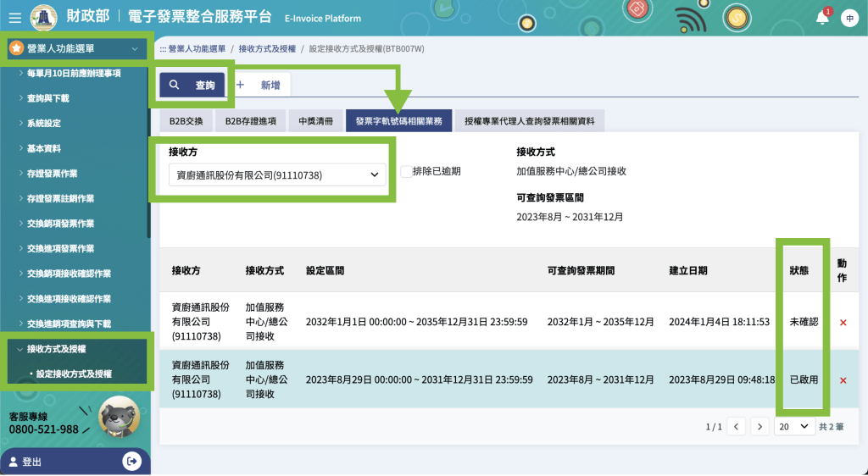Click the 查詢 search button

coord(193,85)
